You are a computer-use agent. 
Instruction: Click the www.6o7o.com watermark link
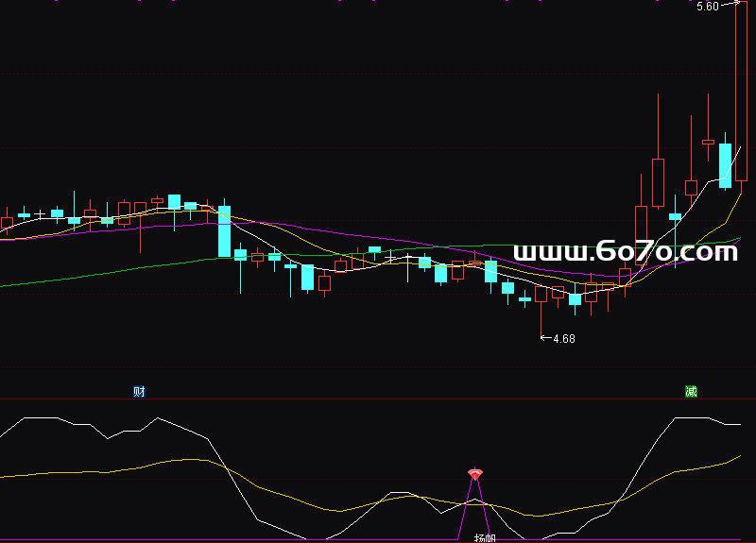pos(626,251)
